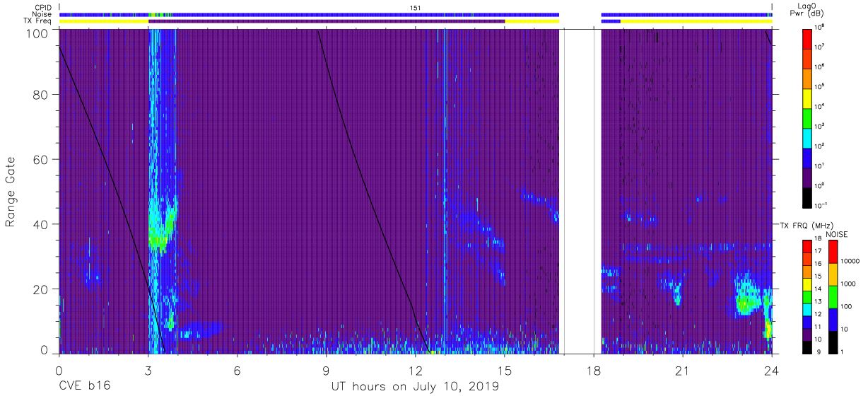
Task: Click the white data gap near 17.5 UT
Action: pos(582,191)
